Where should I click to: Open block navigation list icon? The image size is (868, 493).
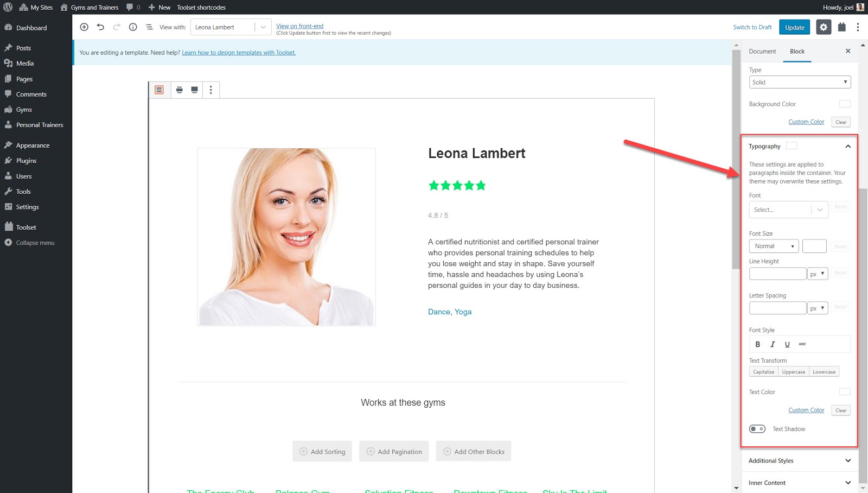[149, 27]
